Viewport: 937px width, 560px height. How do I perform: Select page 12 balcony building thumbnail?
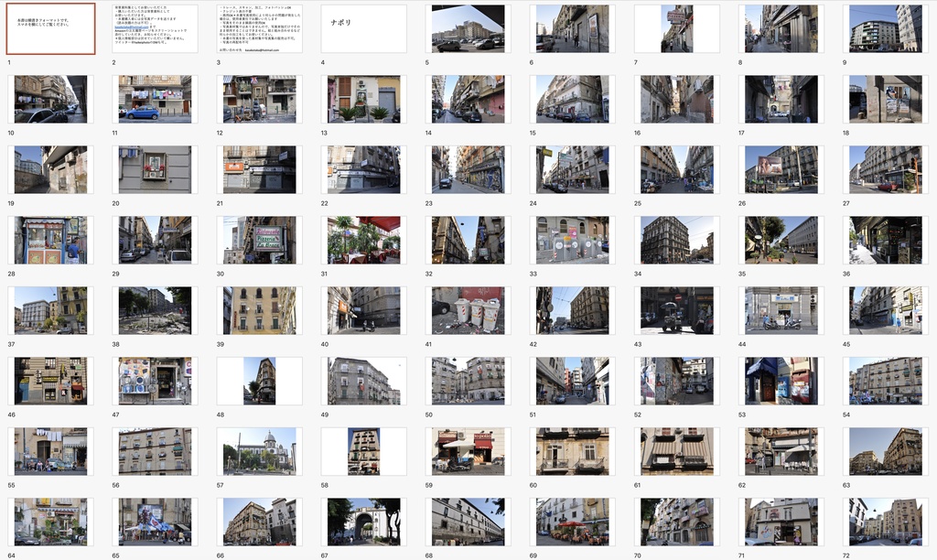(259, 99)
